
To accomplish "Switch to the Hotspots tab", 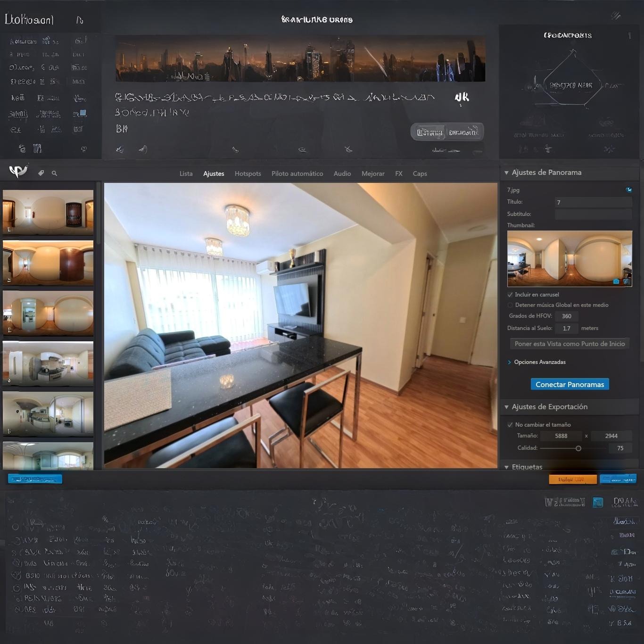I will click(x=248, y=173).
